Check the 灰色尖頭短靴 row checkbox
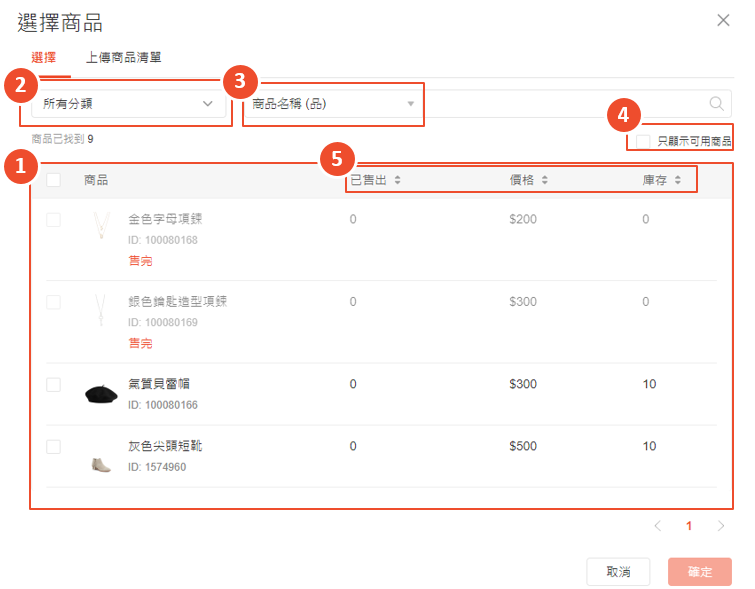The image size is (755, 589). 53,447
